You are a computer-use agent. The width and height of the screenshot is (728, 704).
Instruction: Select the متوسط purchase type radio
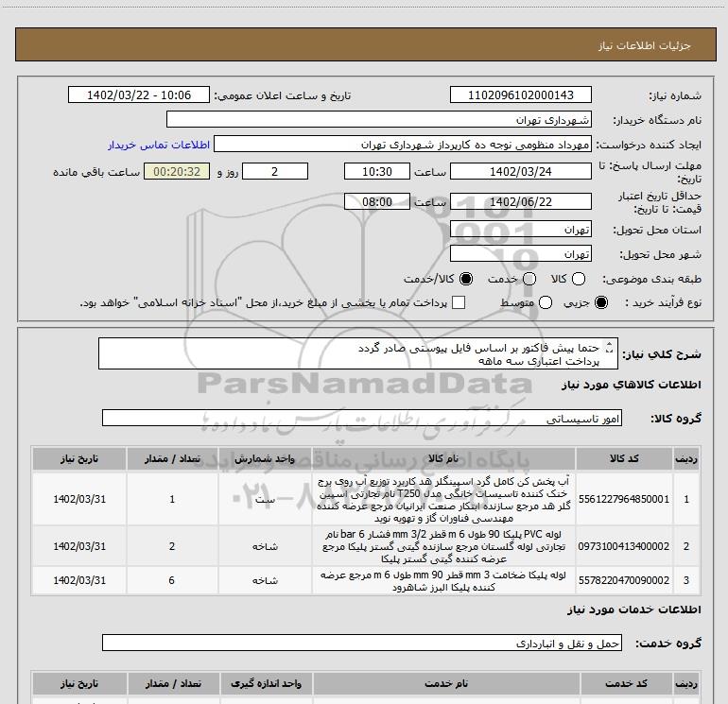tap(546, 302)
